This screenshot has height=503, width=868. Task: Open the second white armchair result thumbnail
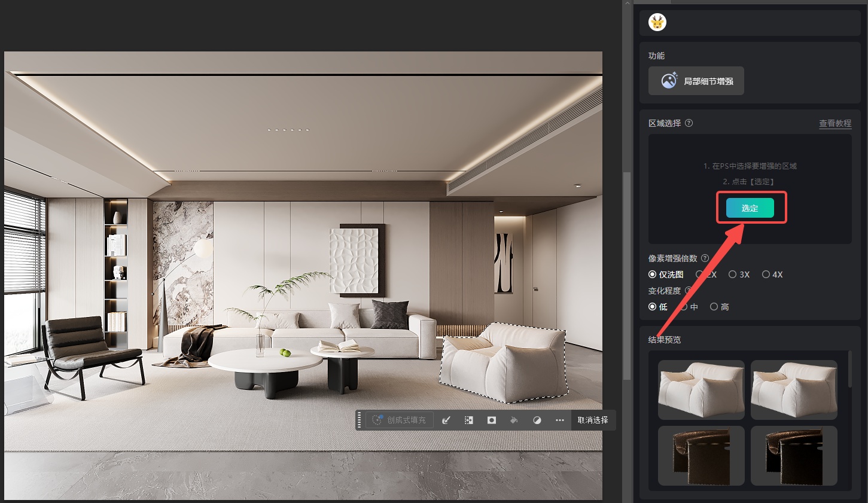coord(794,390)
